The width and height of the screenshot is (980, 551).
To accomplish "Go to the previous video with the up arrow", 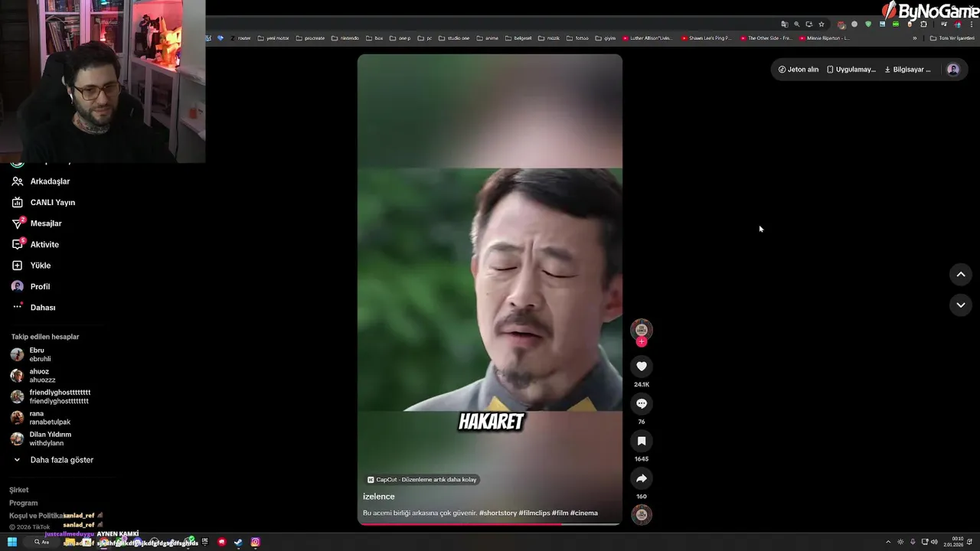I will [961, 274].
